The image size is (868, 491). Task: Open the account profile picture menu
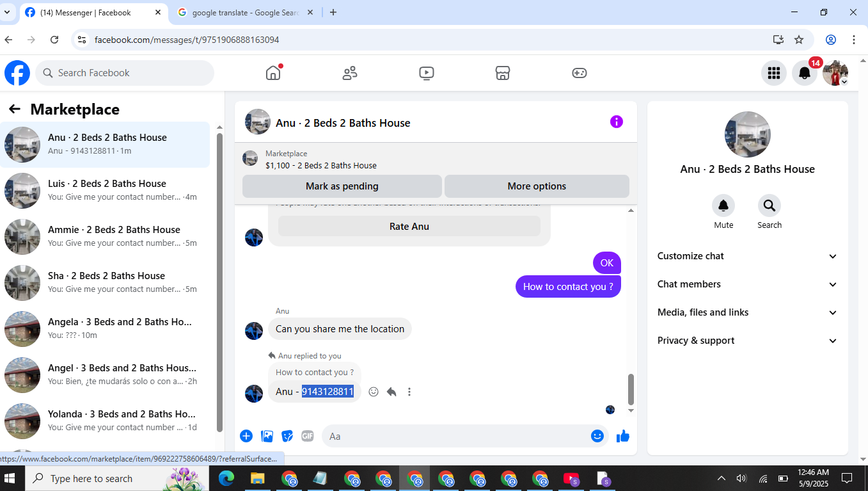tap(835, 73)
